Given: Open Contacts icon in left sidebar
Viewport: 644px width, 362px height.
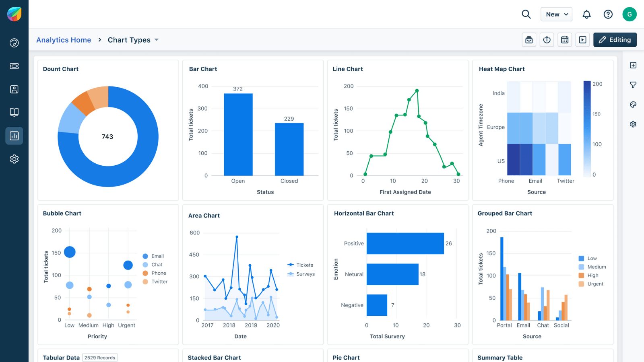Looking at the screenshot, I should tap(14, 89).
